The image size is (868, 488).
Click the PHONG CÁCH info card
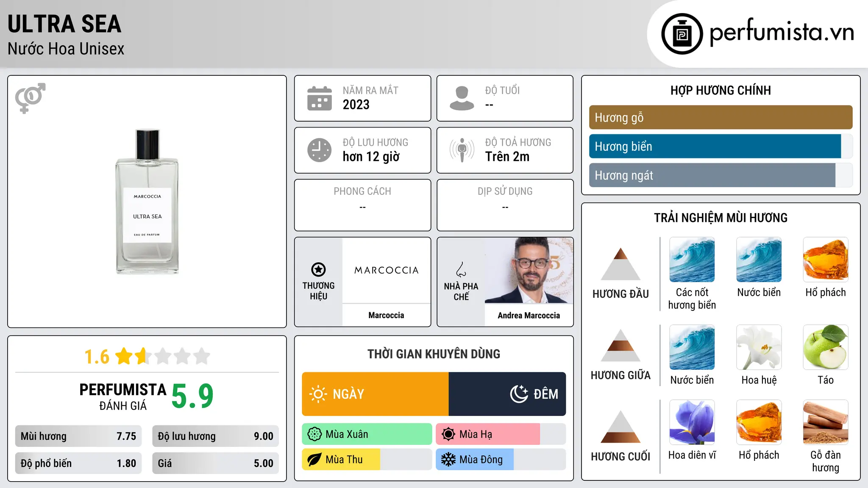click(x=362, y=205)
